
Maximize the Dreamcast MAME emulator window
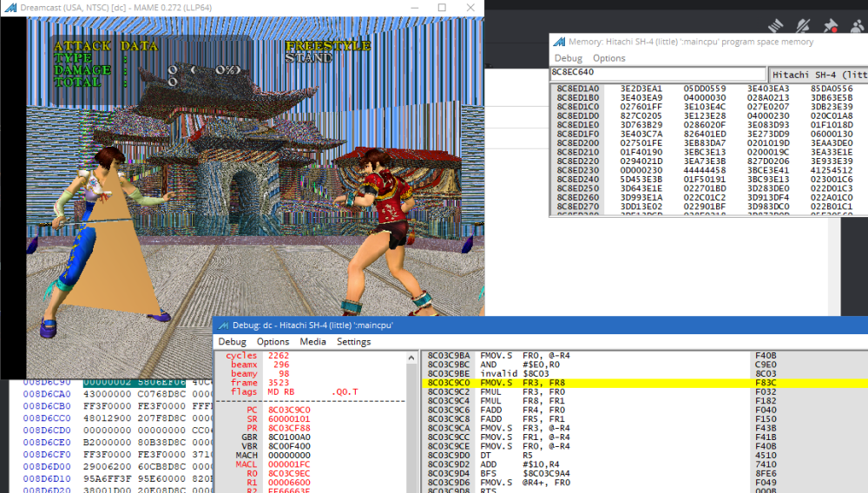tap(442, 8)
